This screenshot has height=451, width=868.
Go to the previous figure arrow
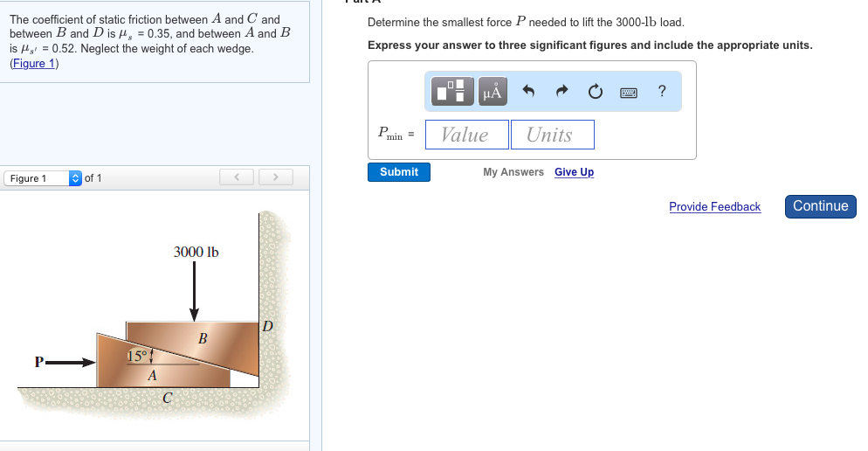pyautogui.click(x=237, y=177)
